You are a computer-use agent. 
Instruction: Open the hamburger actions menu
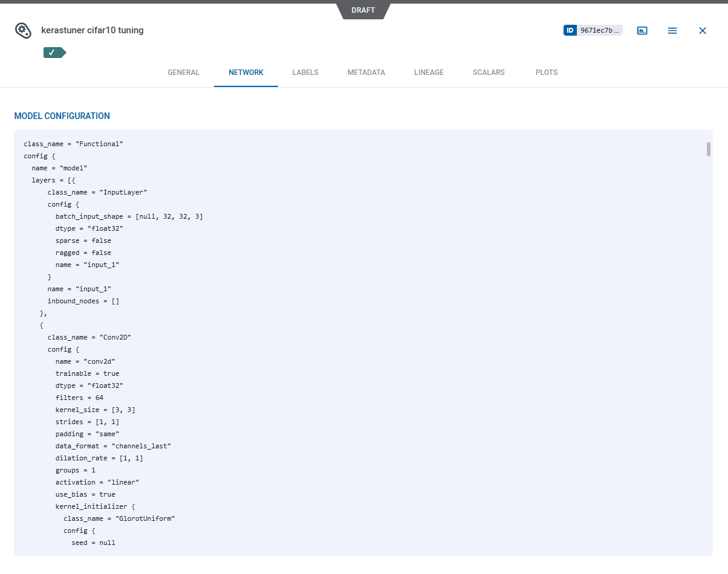(x=672, y=30)
